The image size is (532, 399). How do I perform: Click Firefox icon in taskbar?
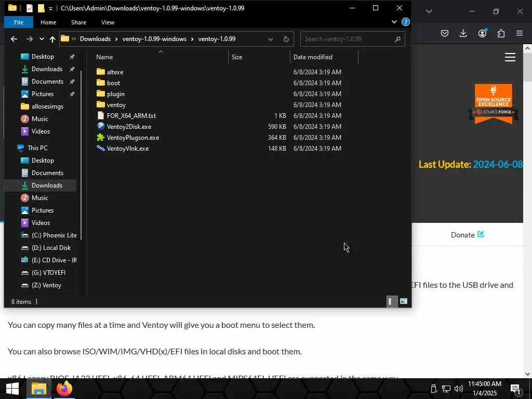coord(64,389)
